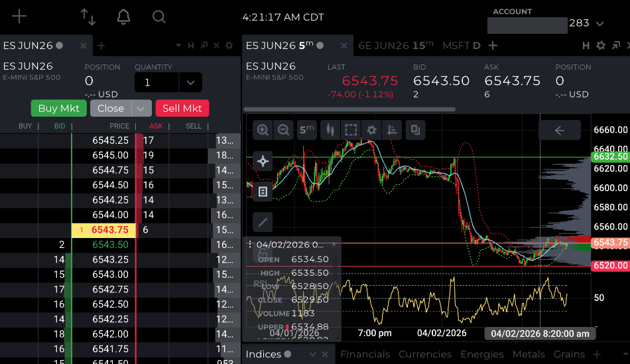Click the 6543.50 green bid price
Viewport: 630px width, 364px height.
point(110,245)
